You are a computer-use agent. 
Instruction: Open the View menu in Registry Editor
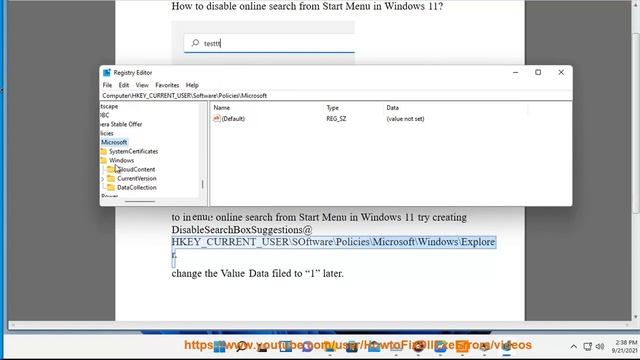(x=142, y=85)
